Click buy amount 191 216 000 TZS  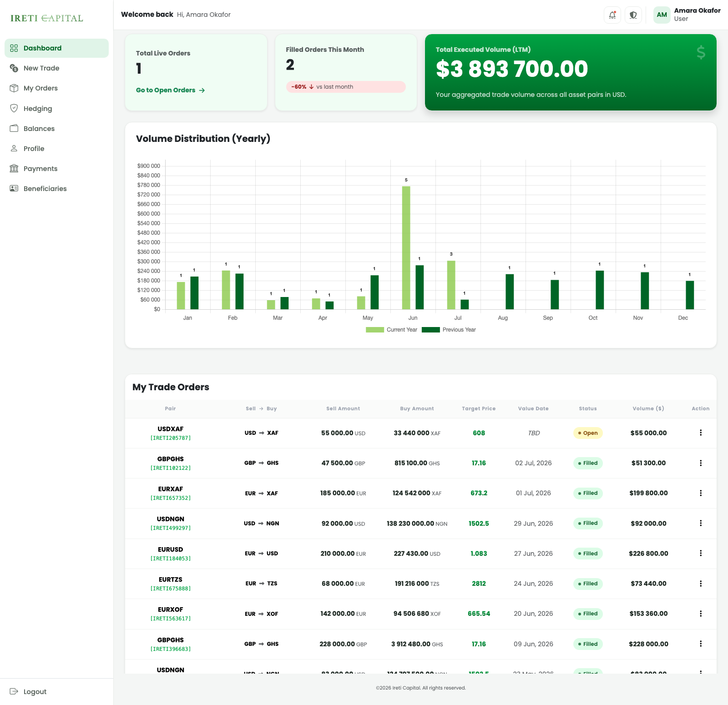coord(417,584)
